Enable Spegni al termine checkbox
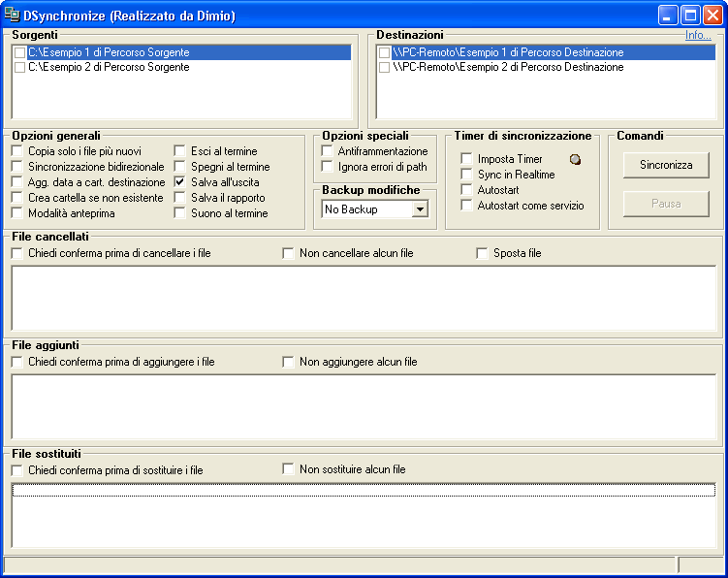 (179, 167)
